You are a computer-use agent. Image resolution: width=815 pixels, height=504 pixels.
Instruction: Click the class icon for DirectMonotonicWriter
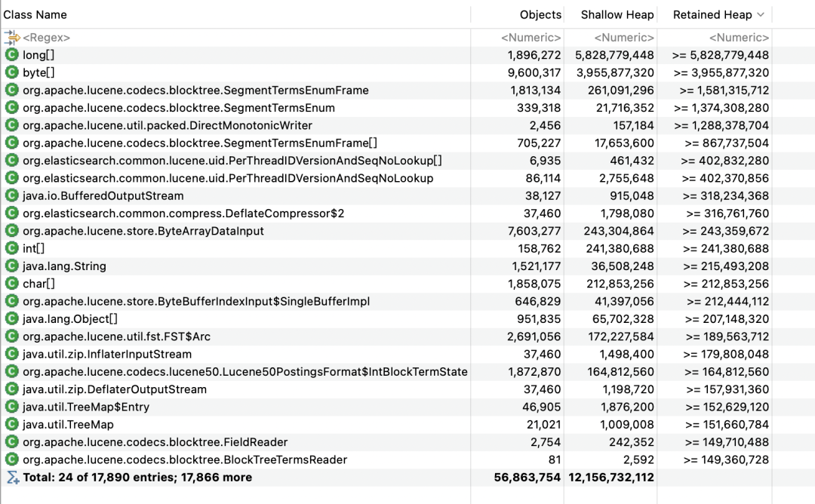point(11,125)
